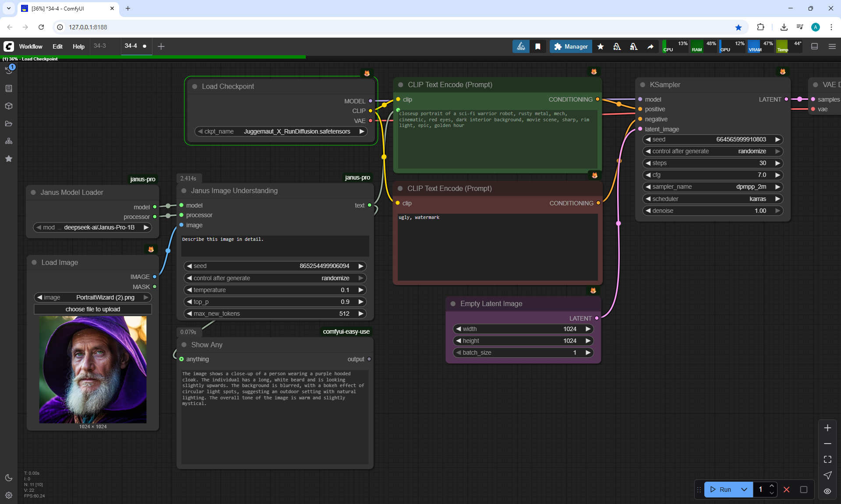Open the Workflow menu
The height and width of the screenshot is (504, 841).
point(31,46)
